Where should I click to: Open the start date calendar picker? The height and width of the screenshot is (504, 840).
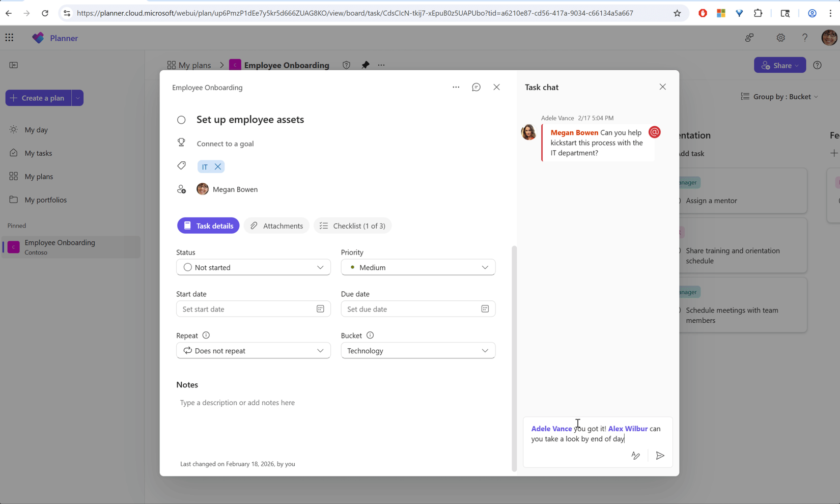(320, 309)
